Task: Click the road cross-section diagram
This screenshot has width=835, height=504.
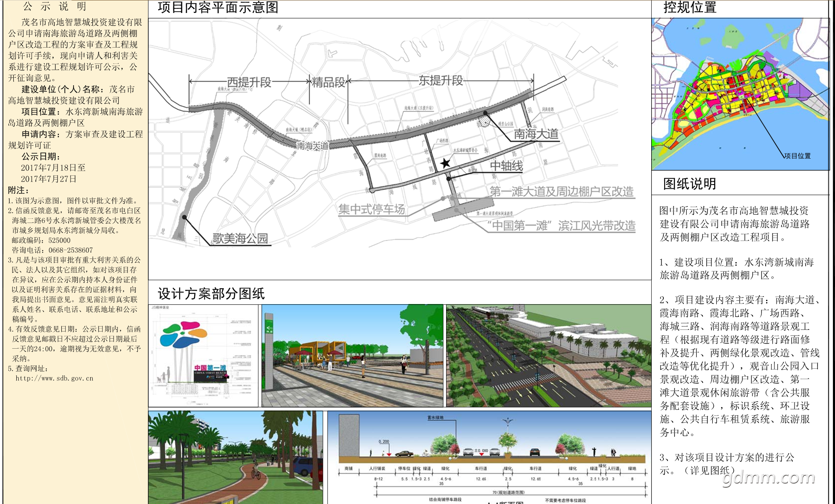Action: point(489,457)
